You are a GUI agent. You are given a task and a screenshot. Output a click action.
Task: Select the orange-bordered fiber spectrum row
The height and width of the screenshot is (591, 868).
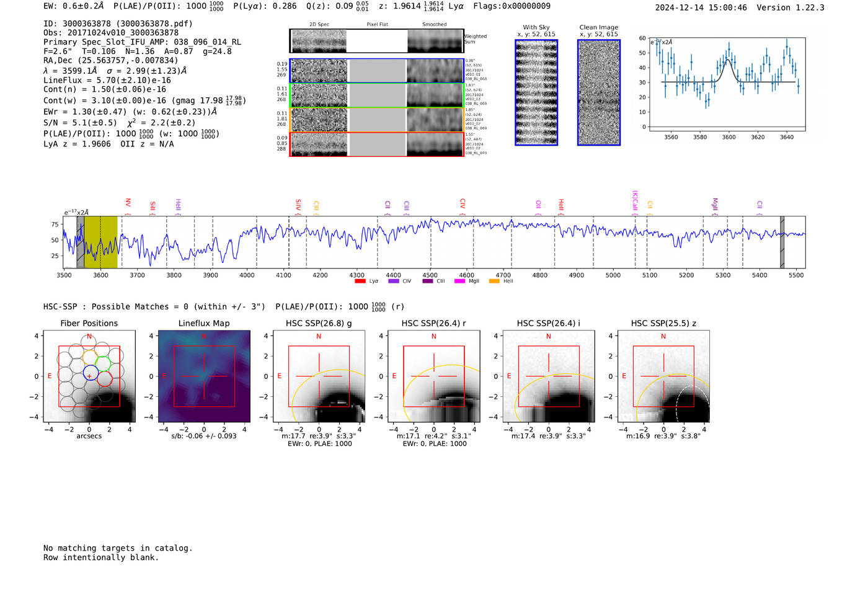tap(376, 120)
